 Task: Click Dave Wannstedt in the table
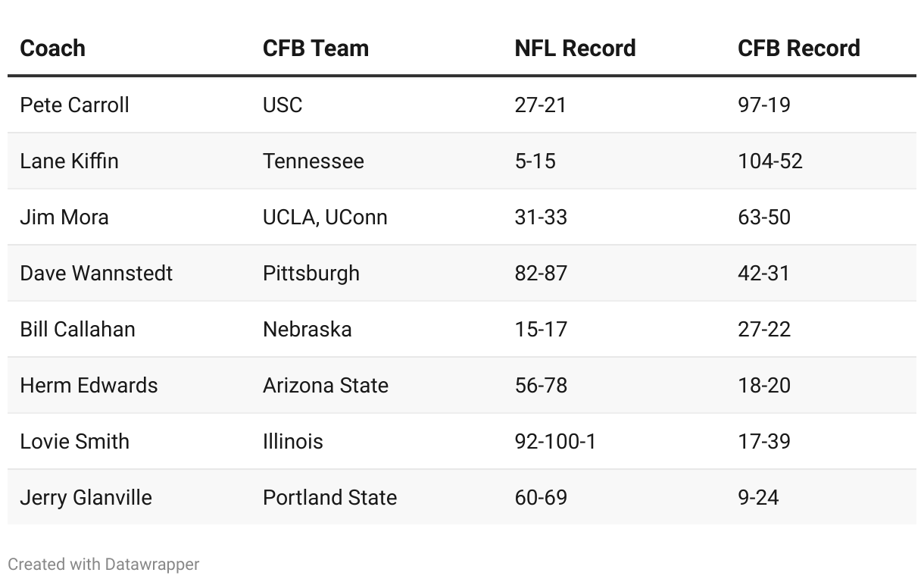[x=96, y=273]
